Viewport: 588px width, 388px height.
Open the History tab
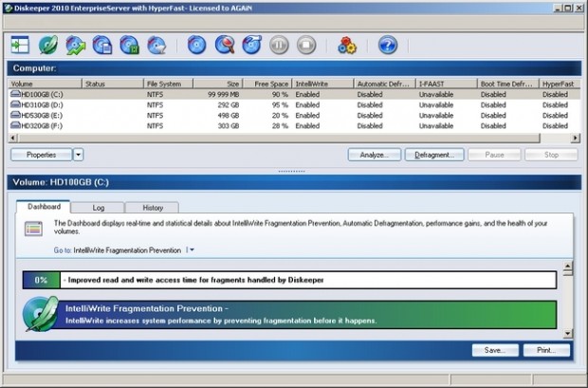(x=153, y=208)
